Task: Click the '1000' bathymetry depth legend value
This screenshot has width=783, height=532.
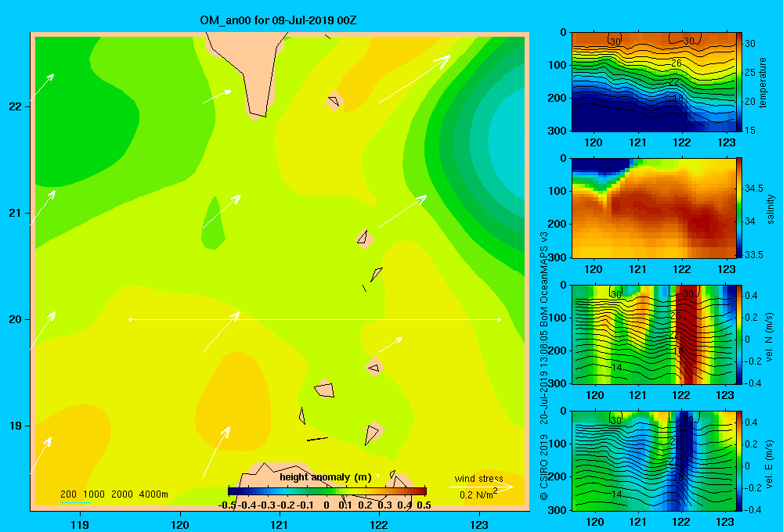Action: 94,494
